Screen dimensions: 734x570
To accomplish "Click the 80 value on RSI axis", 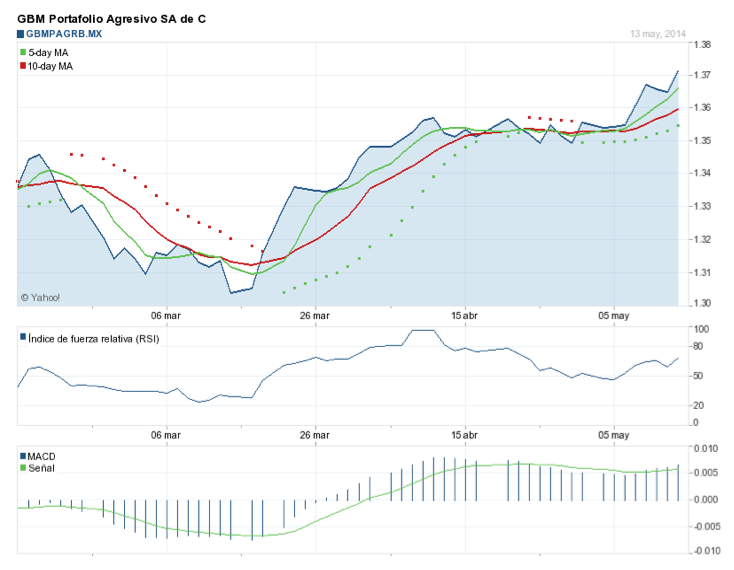I will 698,347.
